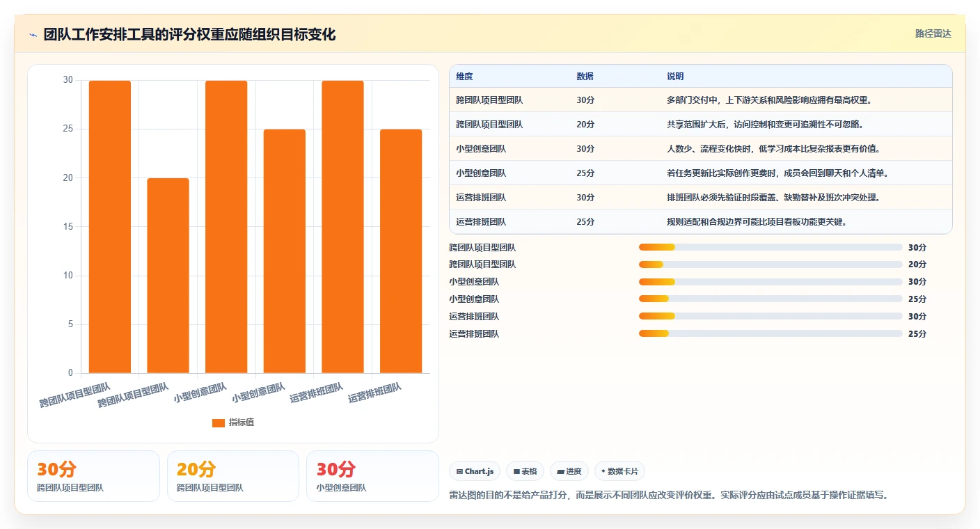Click the 运营排班团队 bar reaching 25
This screenshot has width=980, height=529.
pyautogui.click(x=401, y=251)
